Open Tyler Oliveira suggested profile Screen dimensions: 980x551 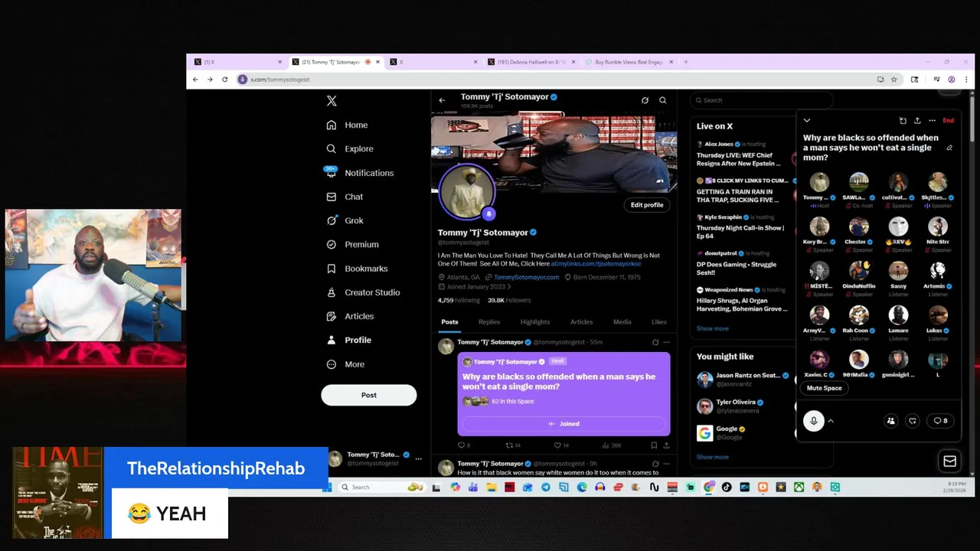click(743, 406)
